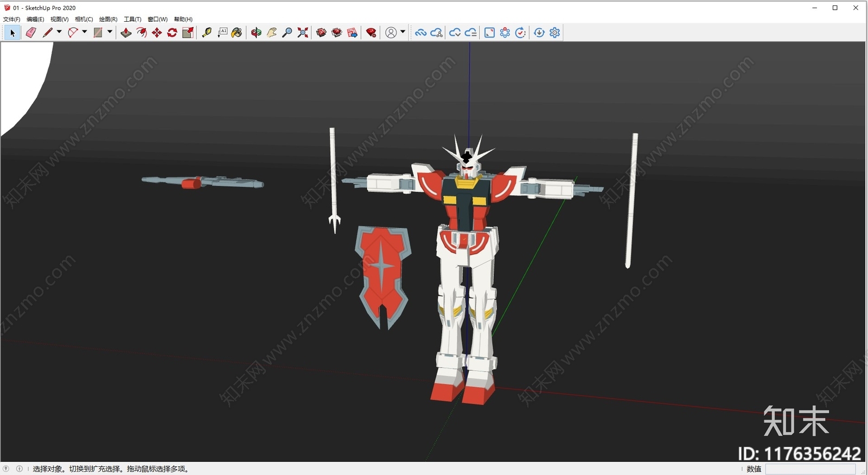Screen dimensions: 868x475
Task: Click the cloud with list lines icon
Action: [x=471, y=33]
